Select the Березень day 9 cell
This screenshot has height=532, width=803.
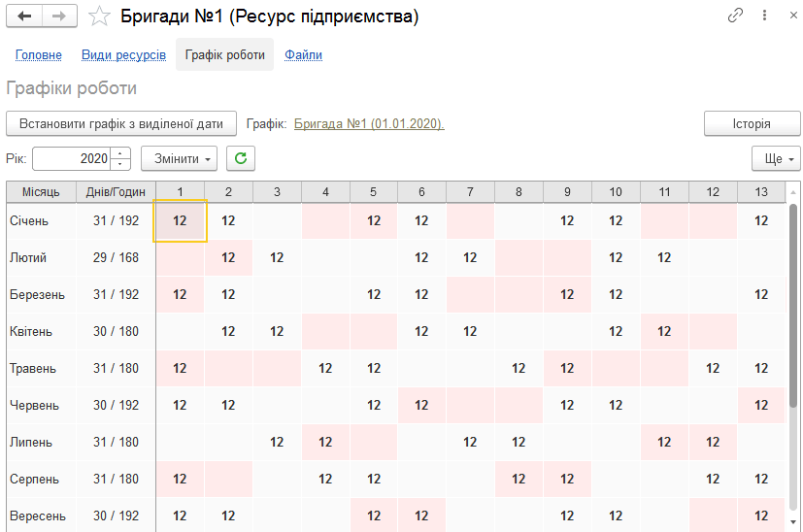(x=567, y=294)
